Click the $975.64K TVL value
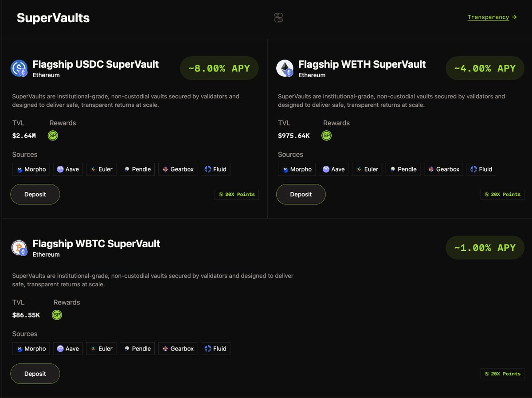 click(294, 136)
